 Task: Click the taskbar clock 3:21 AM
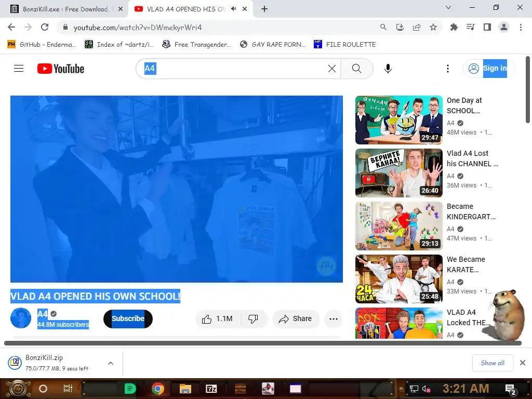pyautogui.click(x=466, y=389)
